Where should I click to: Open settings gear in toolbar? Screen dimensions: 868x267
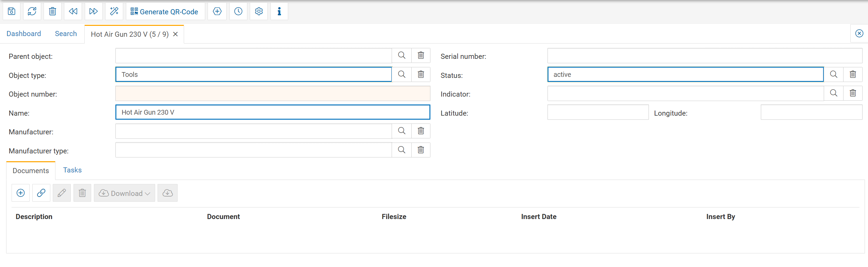coord(259,12)
